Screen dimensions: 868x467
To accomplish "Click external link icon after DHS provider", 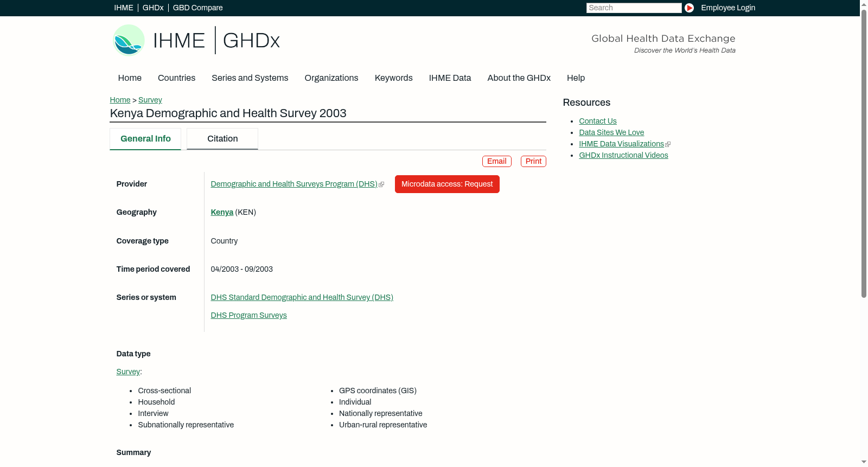I will [x=381, y=185].
